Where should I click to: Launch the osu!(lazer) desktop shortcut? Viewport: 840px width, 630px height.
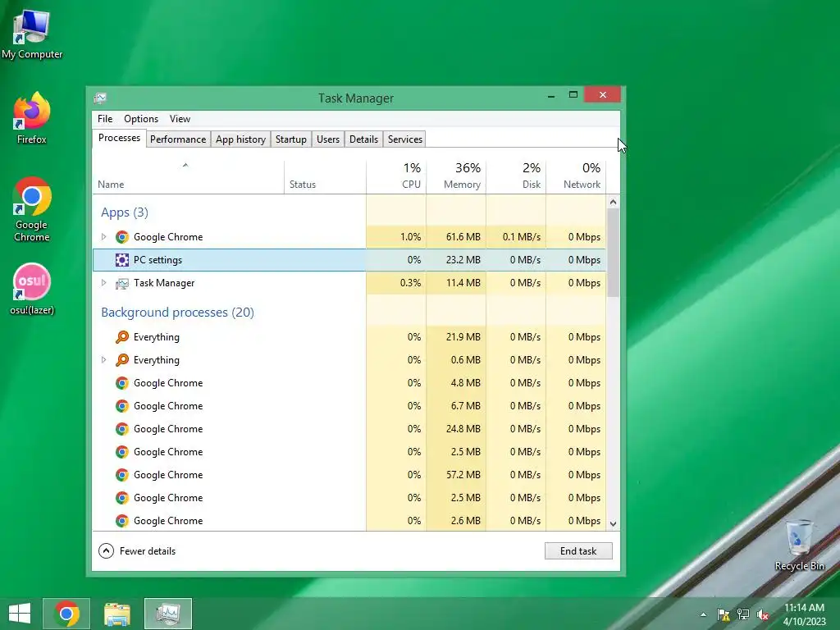[32, 290]
